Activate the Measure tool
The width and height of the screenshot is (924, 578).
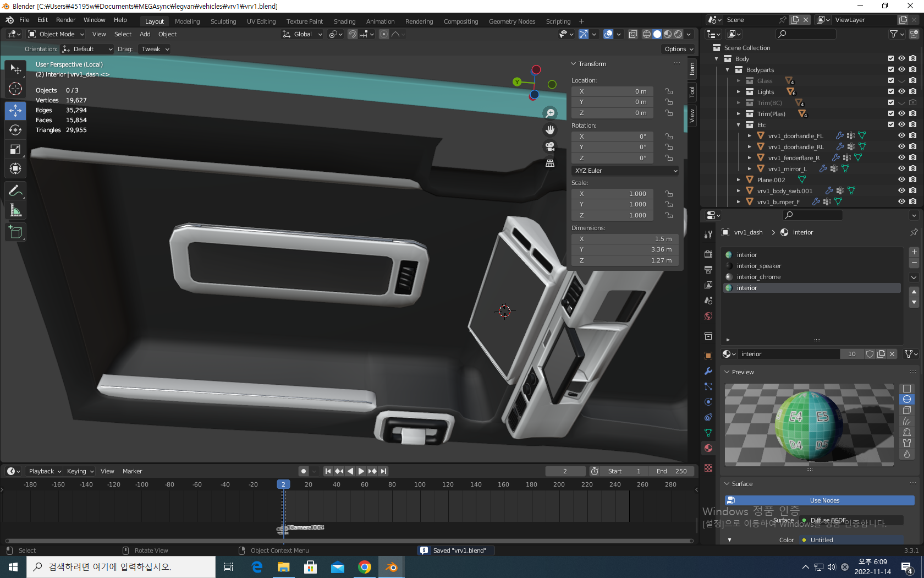click(x=15, y=211)
